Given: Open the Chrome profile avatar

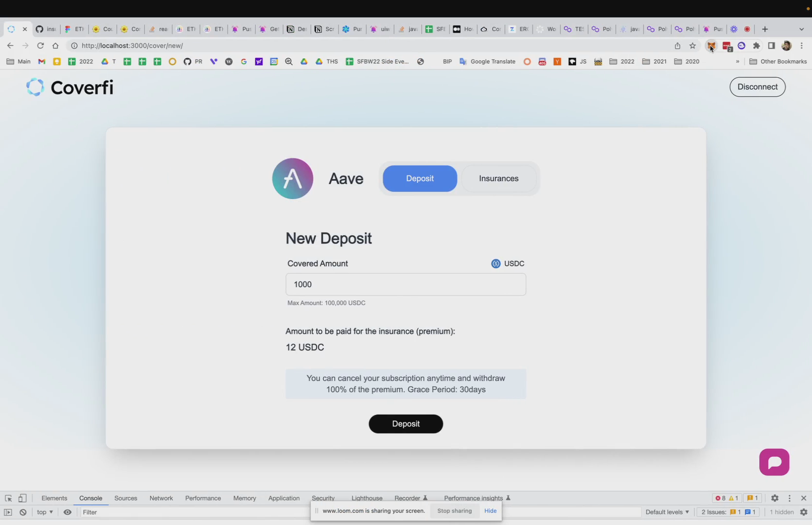Looking at the screenshot, I should pos(786,46).
